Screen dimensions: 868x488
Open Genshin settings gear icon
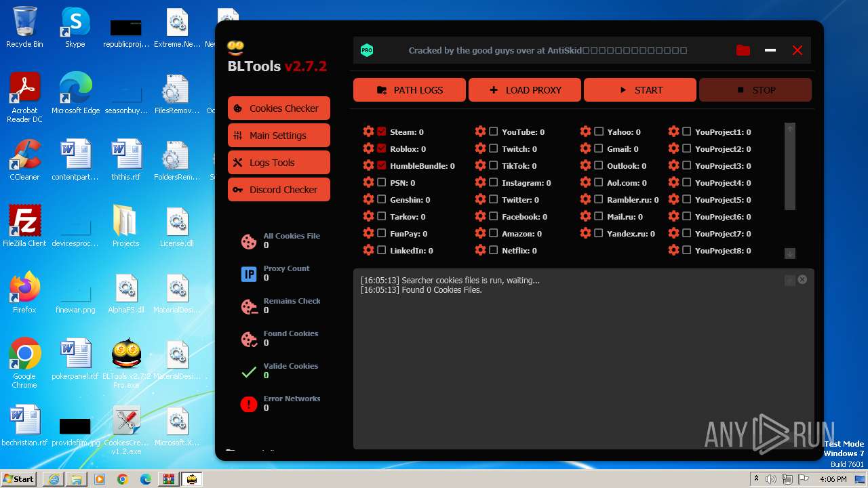pos(368,199)
